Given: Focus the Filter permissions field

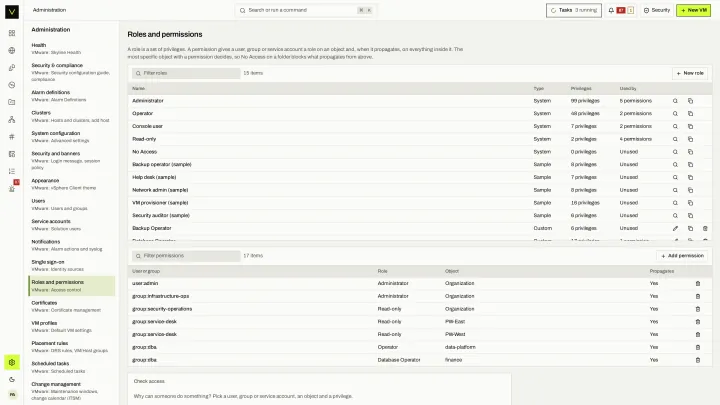Looking at the screenshot, I should 186,256.
